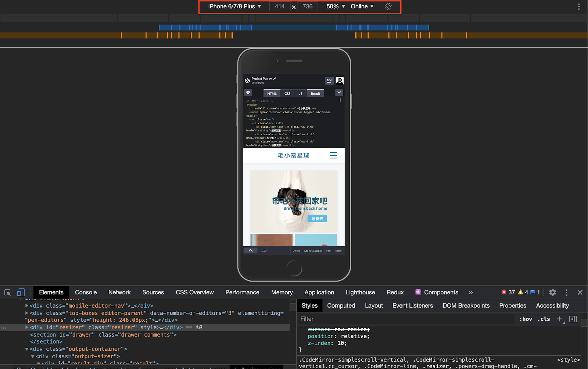Click the Styles Filter input field
588x369 pixels.
click(406, 319)
